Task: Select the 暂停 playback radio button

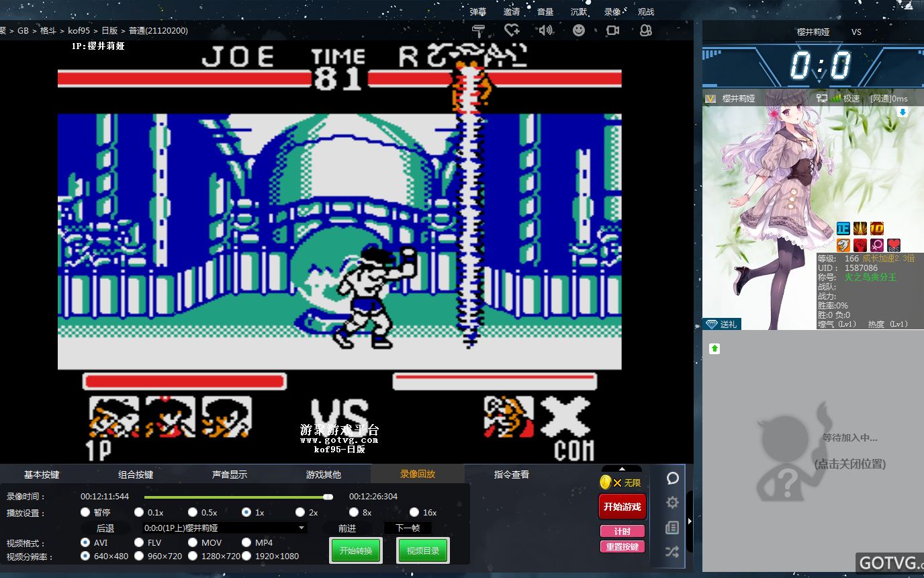Action: pos(85,512)
